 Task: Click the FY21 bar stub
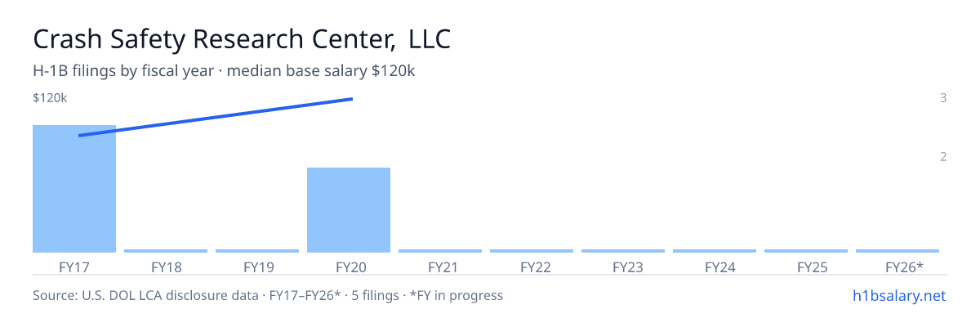[x=440, y=251]
